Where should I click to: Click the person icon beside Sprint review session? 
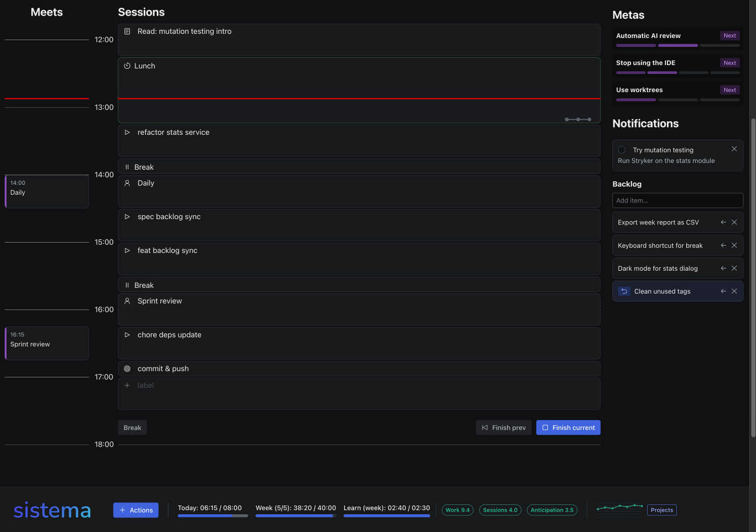pyautogui.click(x=127, y=301)
